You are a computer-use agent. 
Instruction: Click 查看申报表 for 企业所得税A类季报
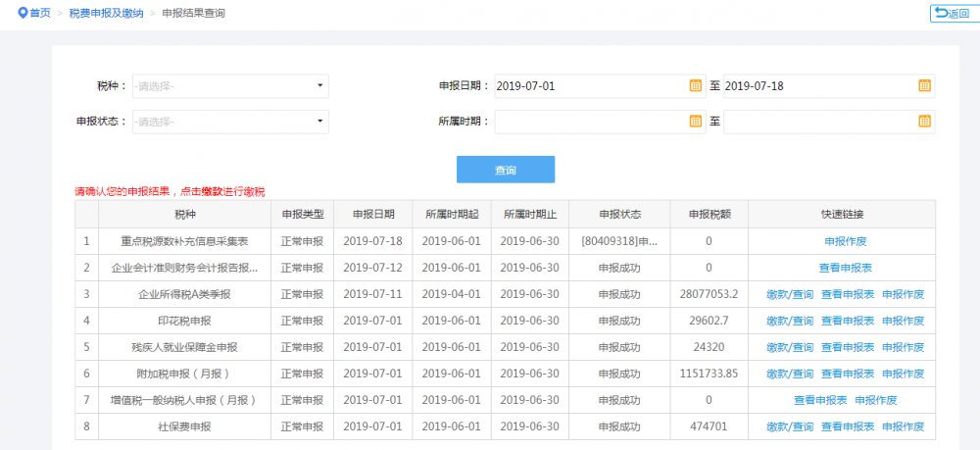pos(848,294)
